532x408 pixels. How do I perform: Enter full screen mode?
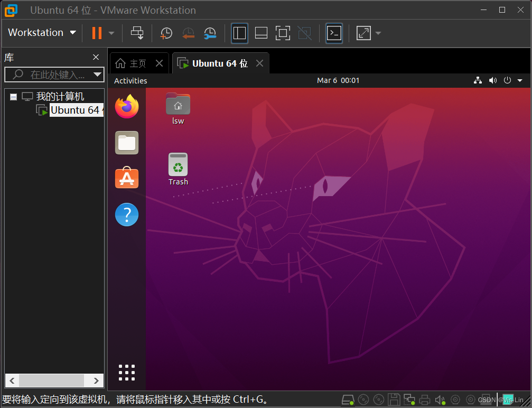[x=283, y=33]
